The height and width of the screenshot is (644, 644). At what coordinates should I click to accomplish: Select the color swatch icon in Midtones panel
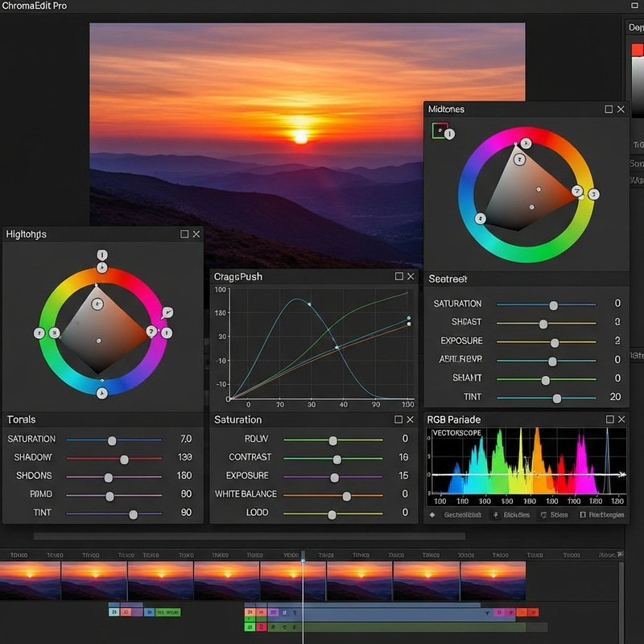pyautogui.click(x=440, y=129)
